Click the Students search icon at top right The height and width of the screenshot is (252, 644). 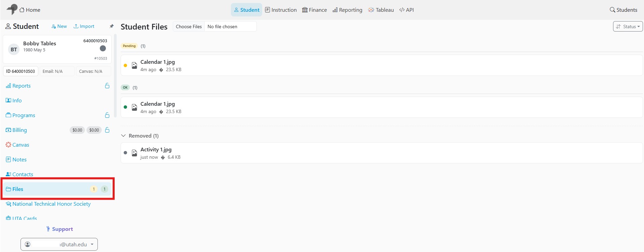[612, 10]
